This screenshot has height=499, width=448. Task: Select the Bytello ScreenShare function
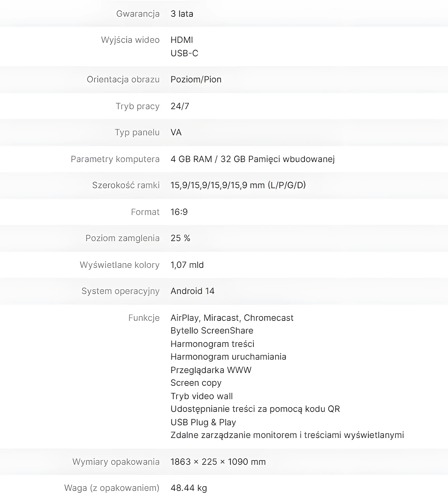(212, 331)
